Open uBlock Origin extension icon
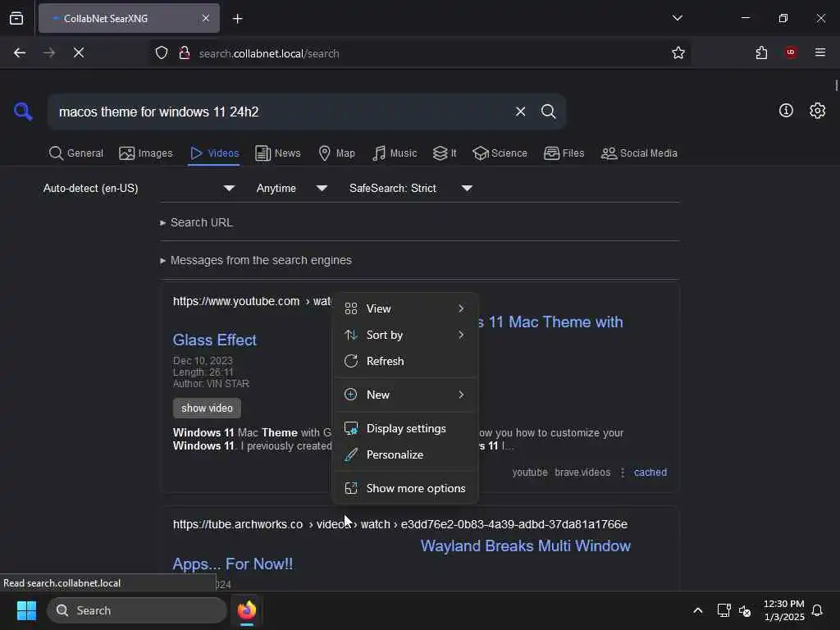 [x=791, y=52]
